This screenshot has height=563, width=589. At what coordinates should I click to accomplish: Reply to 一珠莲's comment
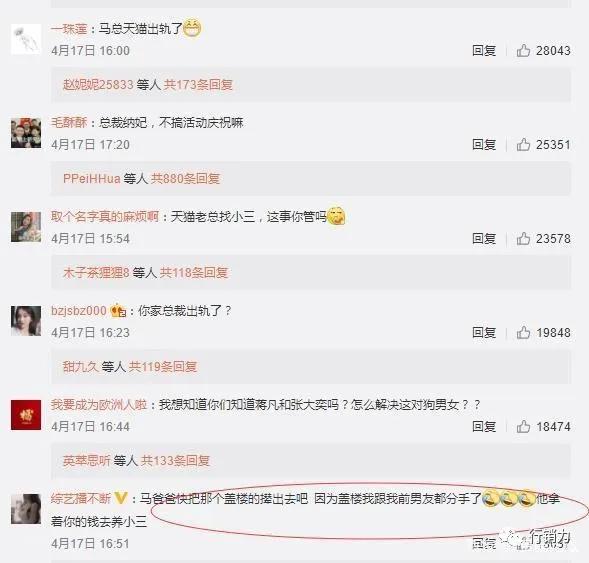(484, 50)
